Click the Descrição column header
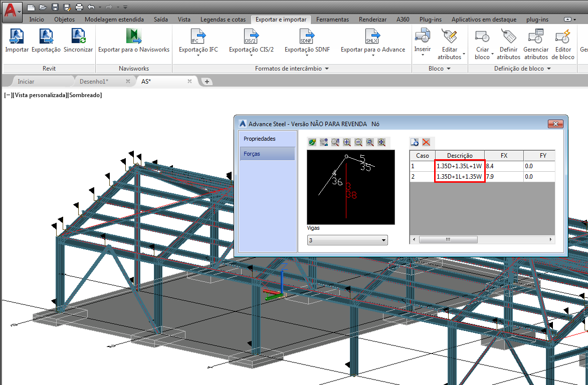This screenshot has height=385, width=588. [460, 155]
